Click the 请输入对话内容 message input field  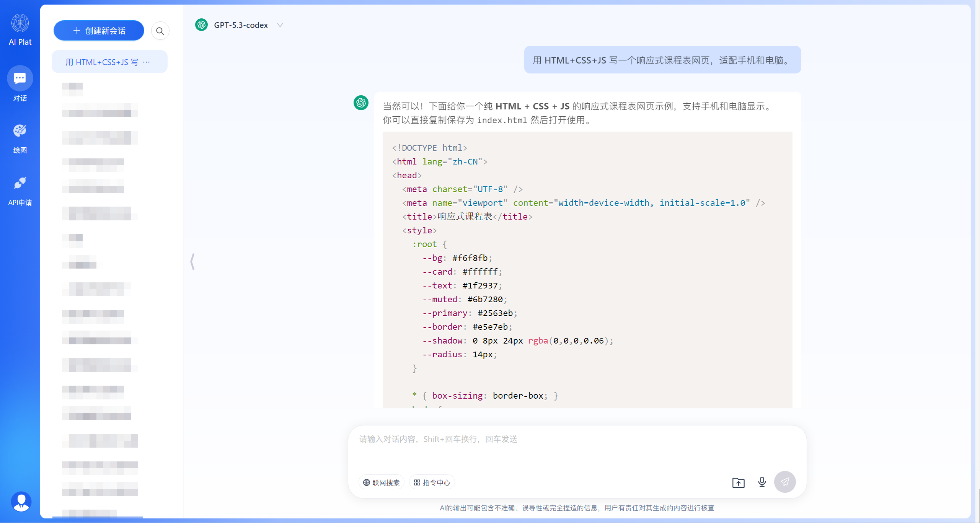point(536,448)
